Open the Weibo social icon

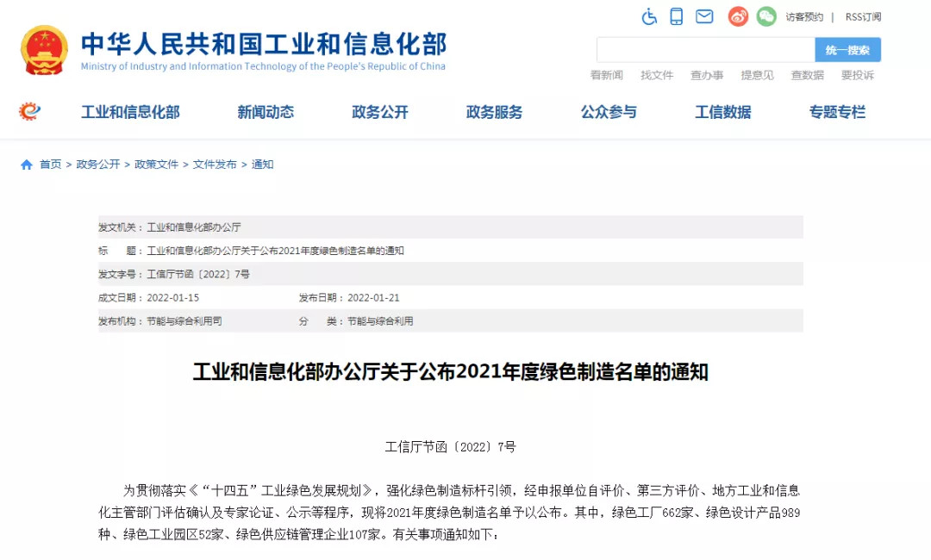pyautogui.click(x=738, y=16)
